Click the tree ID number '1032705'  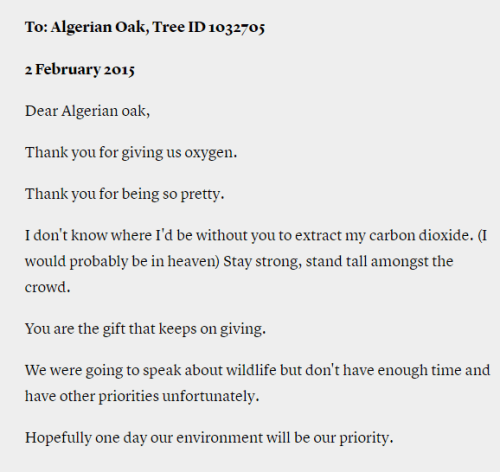coord(237,27)
